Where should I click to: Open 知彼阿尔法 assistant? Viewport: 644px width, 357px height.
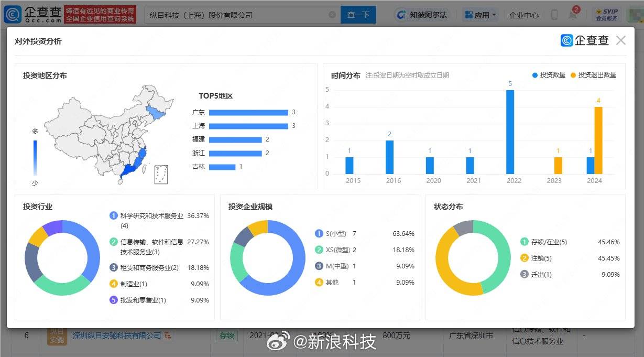click(422, 15)
